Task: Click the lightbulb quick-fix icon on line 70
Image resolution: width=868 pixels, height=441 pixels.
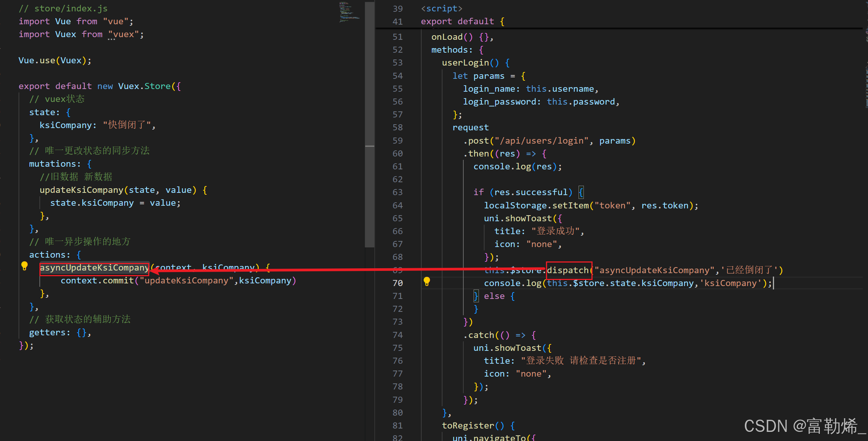Action: [427, 282]
